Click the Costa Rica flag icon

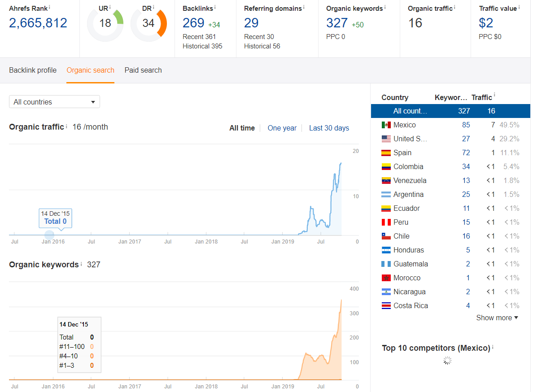point(386,305)
